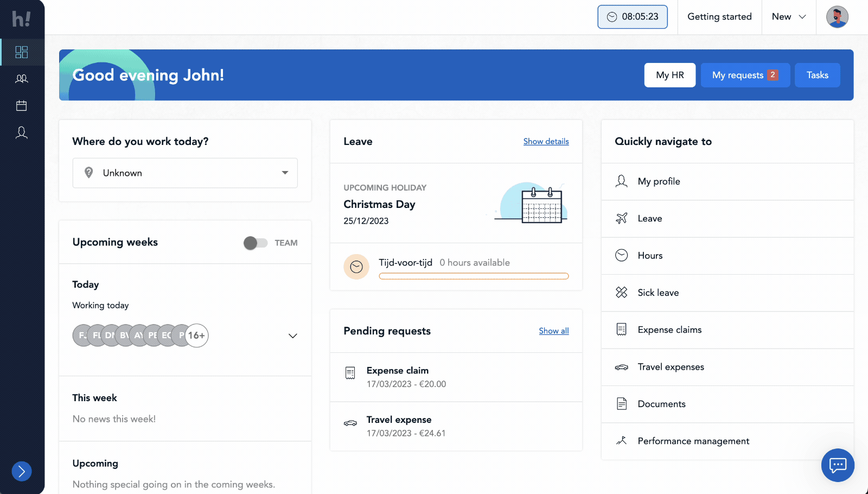Open the Expense claim pending request of €20.00
868x494 pixels.
coord(456,377)
